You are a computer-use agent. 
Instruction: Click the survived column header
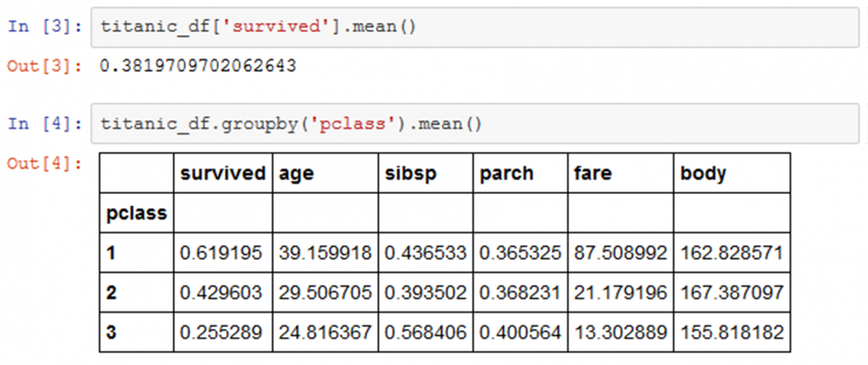[x=222, y=173]
